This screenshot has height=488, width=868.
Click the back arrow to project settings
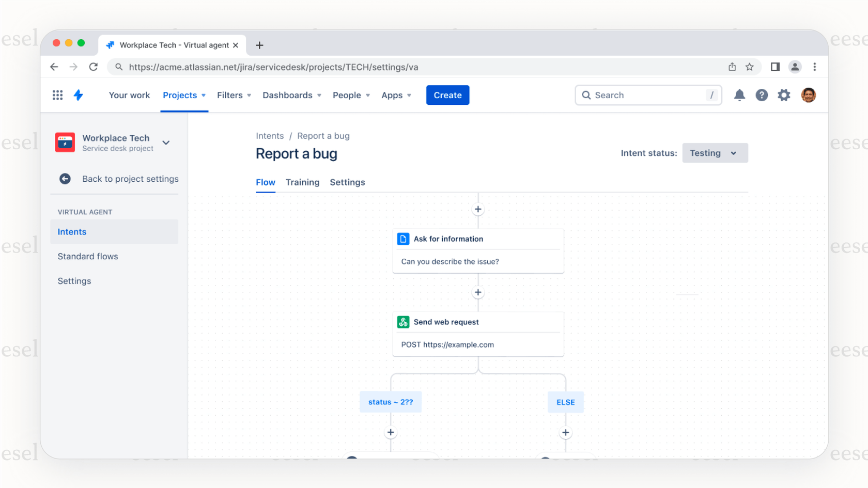[65, 179]
